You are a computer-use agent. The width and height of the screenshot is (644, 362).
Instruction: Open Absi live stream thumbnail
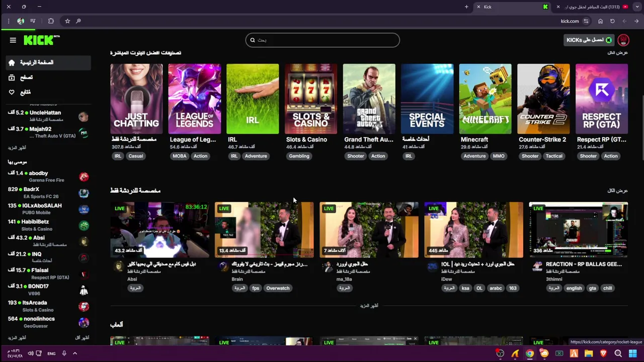coord(159,230)
